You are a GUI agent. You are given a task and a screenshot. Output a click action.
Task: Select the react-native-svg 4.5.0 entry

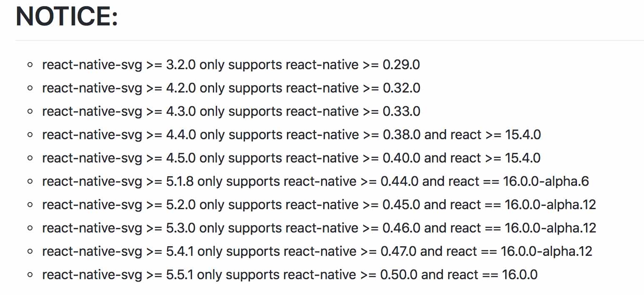[x=292, y=158]
